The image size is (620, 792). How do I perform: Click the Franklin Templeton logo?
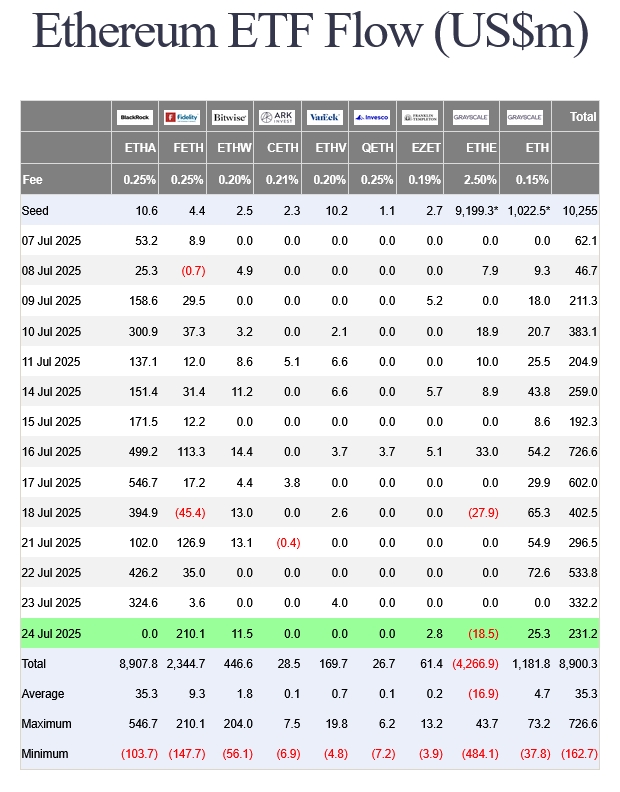pyautogui.click(x=421, y=117)
